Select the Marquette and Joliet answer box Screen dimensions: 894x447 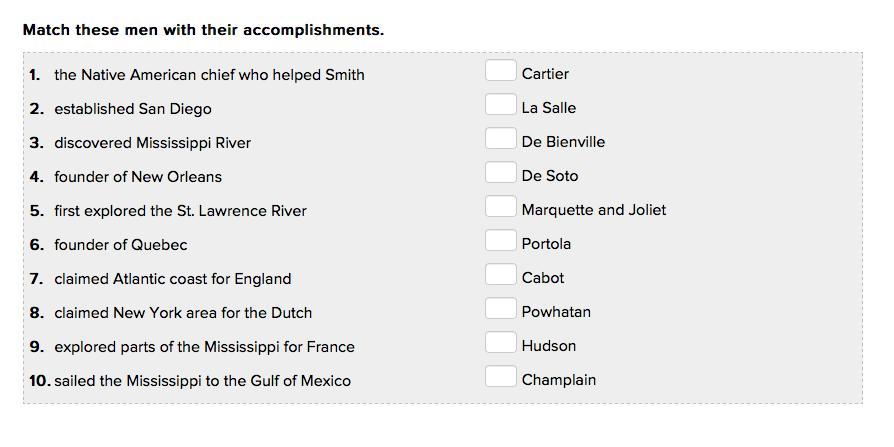point(500,207)
